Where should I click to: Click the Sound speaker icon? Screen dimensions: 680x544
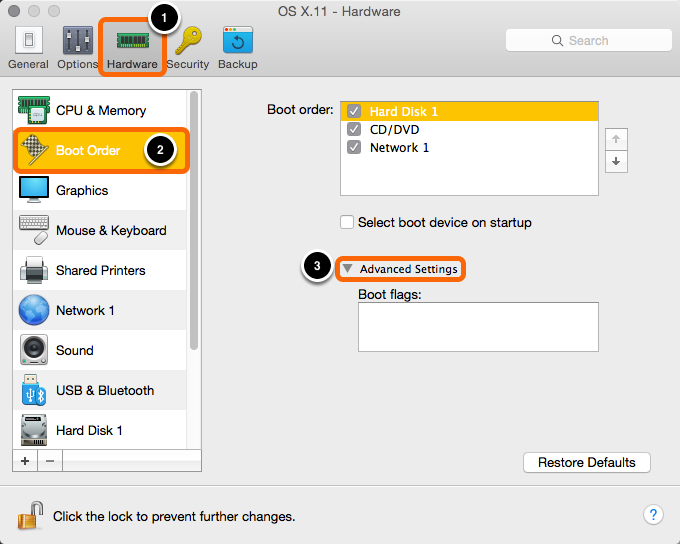coord(34,350)
